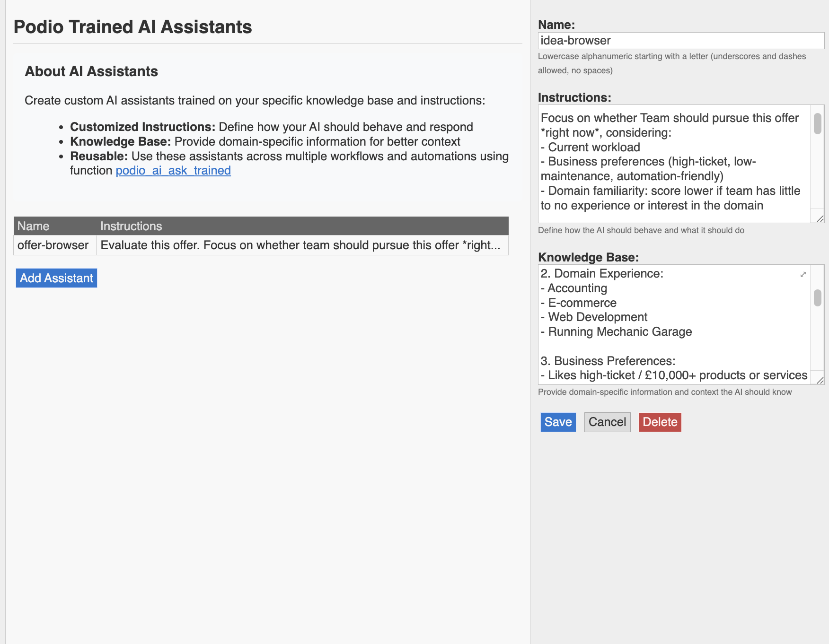The height and width of the screenshot is (644, 829).
Task: Click the Knowledge Base textarea resize handle
Action: coord(820,380)
